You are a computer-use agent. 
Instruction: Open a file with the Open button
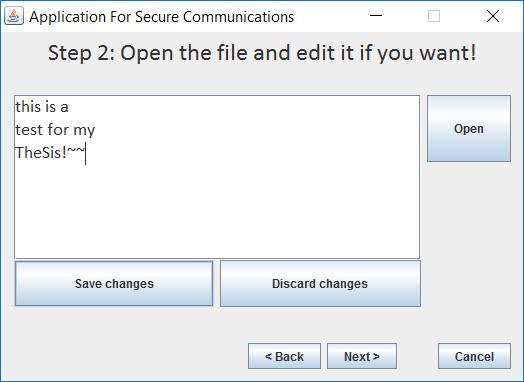[469, 129]
